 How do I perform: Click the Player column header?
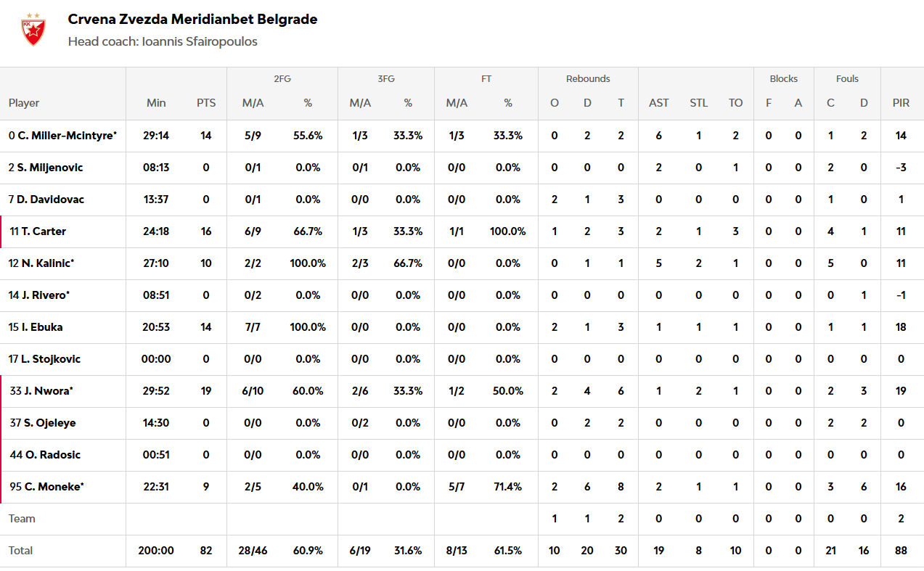[24, 103]
